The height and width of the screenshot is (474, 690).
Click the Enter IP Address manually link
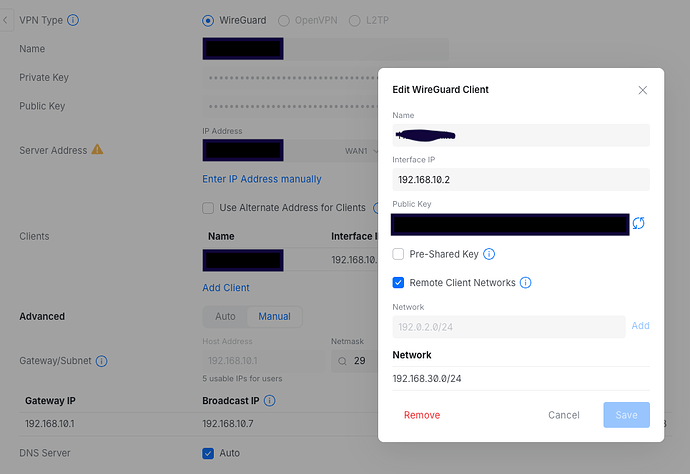point(262,179)
